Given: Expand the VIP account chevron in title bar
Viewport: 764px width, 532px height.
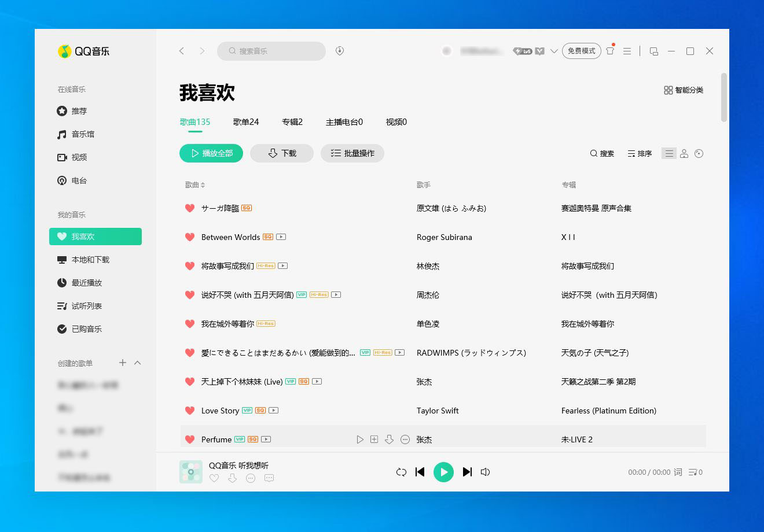Looking at the screenshot, I should coord(554,51).
